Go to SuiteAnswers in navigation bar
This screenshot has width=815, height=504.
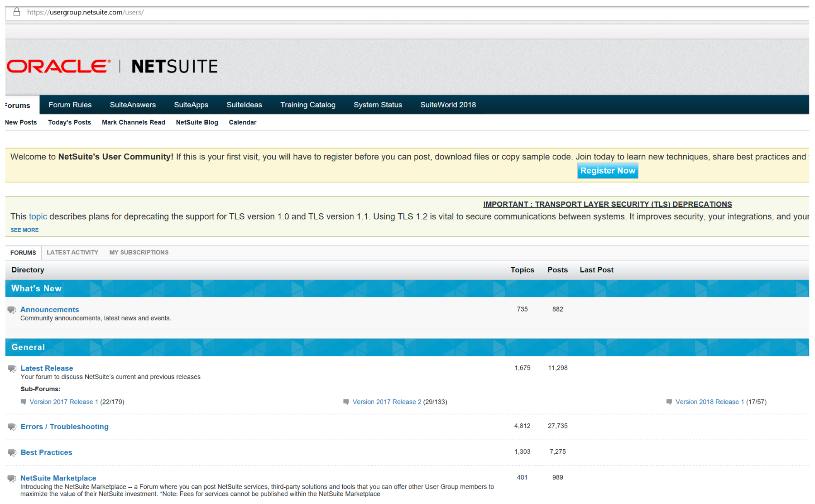tap(133, 105)
